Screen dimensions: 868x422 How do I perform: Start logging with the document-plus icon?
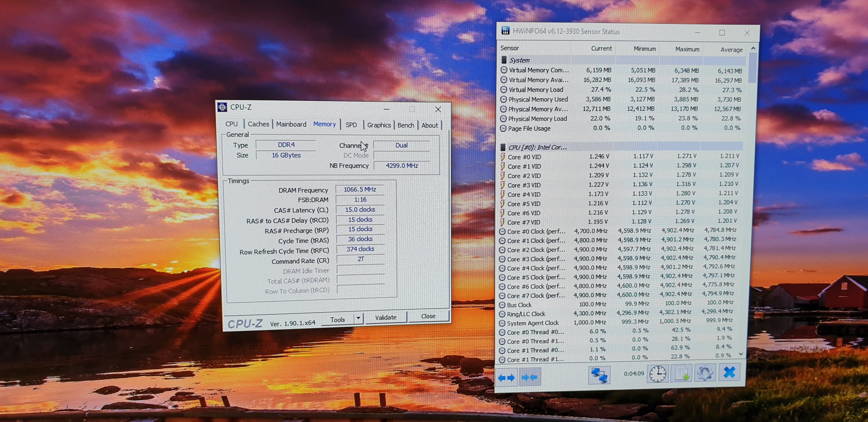681,373
